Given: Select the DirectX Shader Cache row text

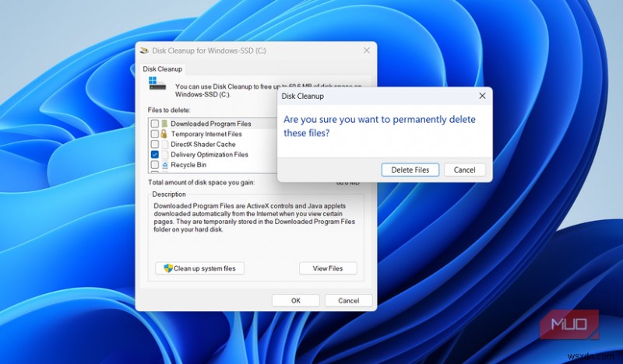Looking at the screenshot, I should pyautogui.click(x=203, y=144).
